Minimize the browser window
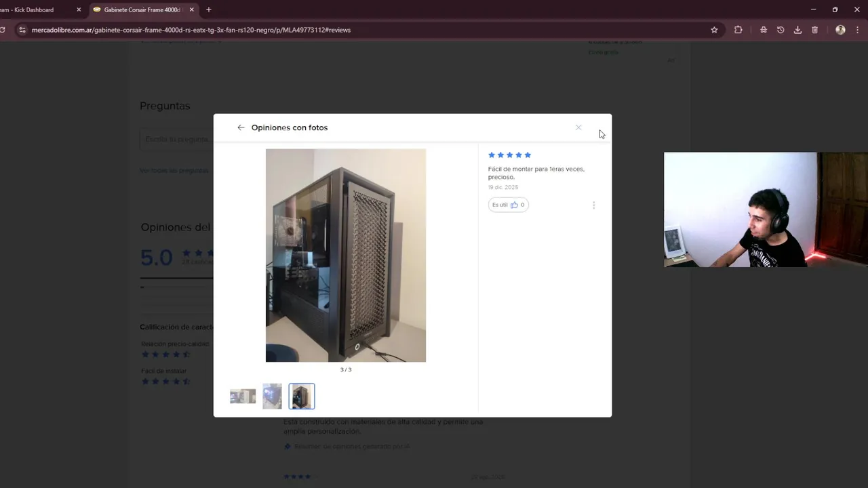This screenshot has width=868, height=488. [x=813, y=9]
